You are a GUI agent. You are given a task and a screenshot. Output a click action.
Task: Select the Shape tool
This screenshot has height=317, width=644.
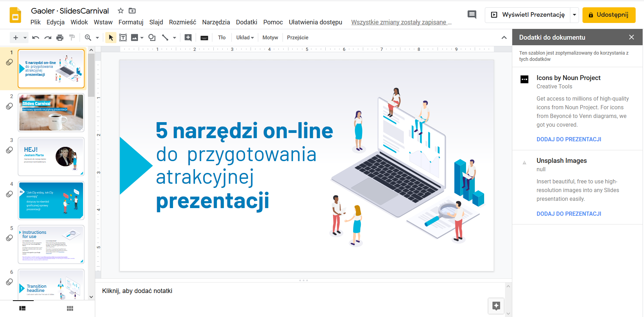[152, 38]
